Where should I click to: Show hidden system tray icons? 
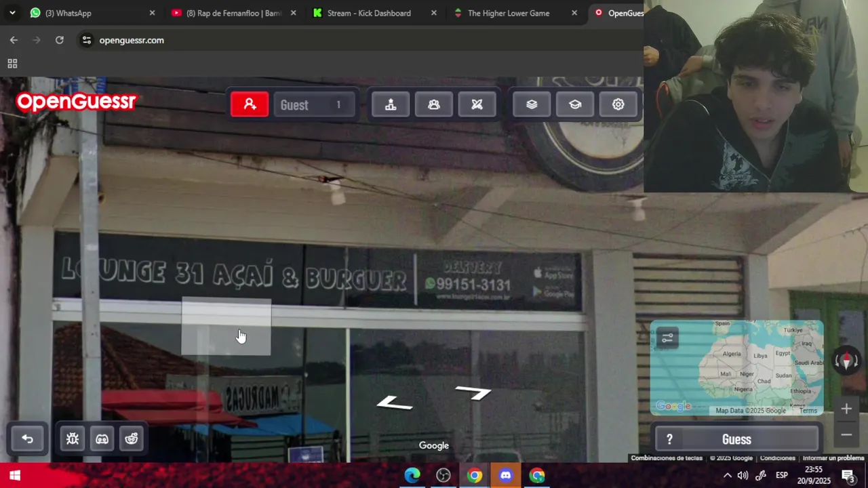[728, 475]
